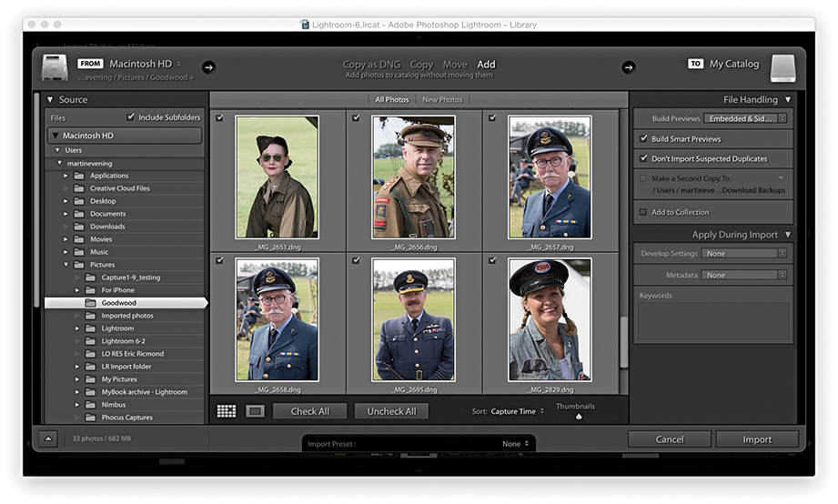Click the expand dialog triangle at bottom left
Image resolution: width=838 pixels, height=504 pixels.
[x=47, y=439]
